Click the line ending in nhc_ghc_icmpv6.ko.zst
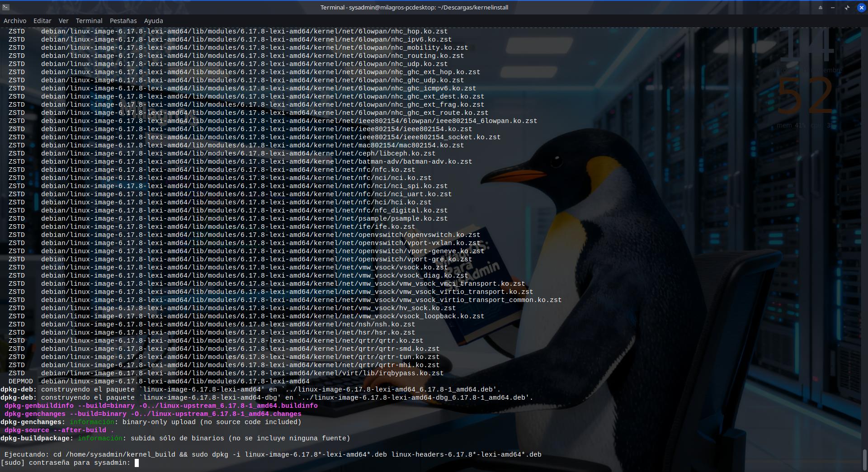Viewport: 868px width, 472px height. tap(242, 88)
